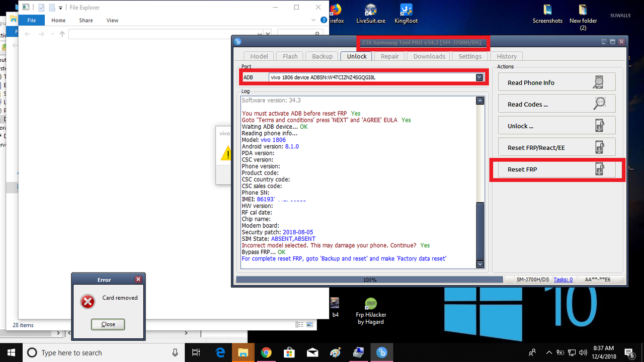This screenshot has width=644, height=362.
Task: Click '28 items' File Explorer status text
Action: coord(23,325)
